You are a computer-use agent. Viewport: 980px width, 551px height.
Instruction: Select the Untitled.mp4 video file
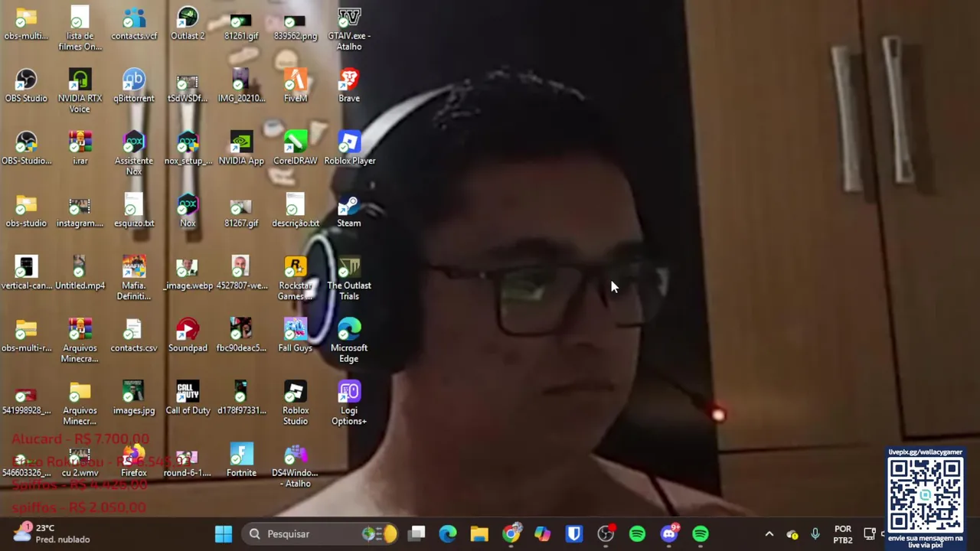click(x=80, y=273)
